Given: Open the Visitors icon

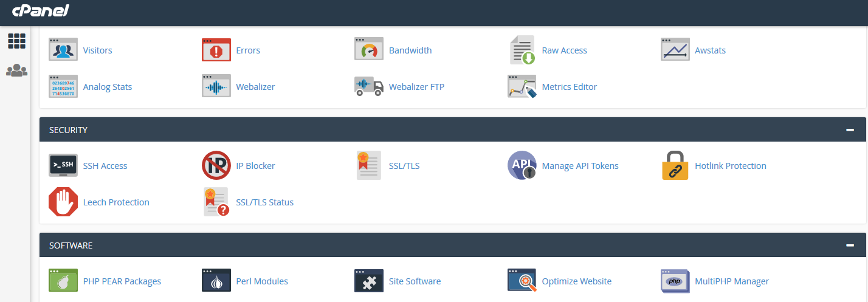Looking at the screenshot, I should (63, 50).
